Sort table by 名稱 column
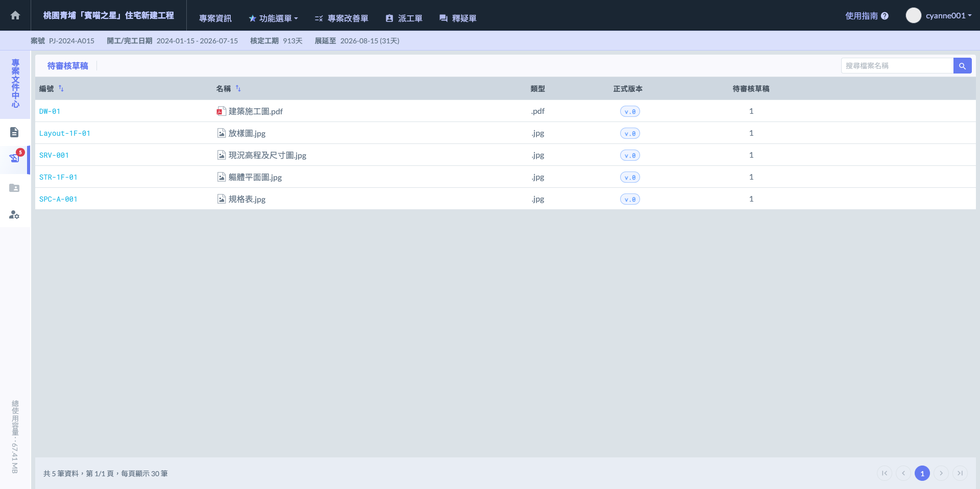 tap(238, 88)
